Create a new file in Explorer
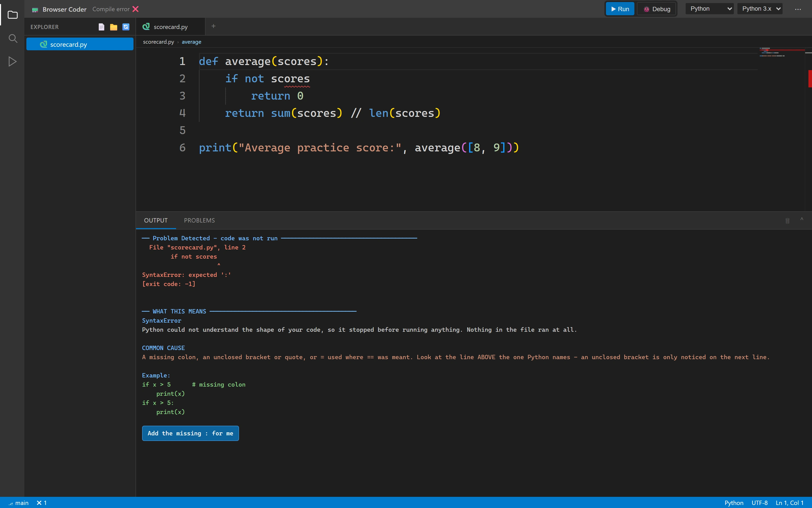Viewport: 812px width, 508px height. point(101,27)
